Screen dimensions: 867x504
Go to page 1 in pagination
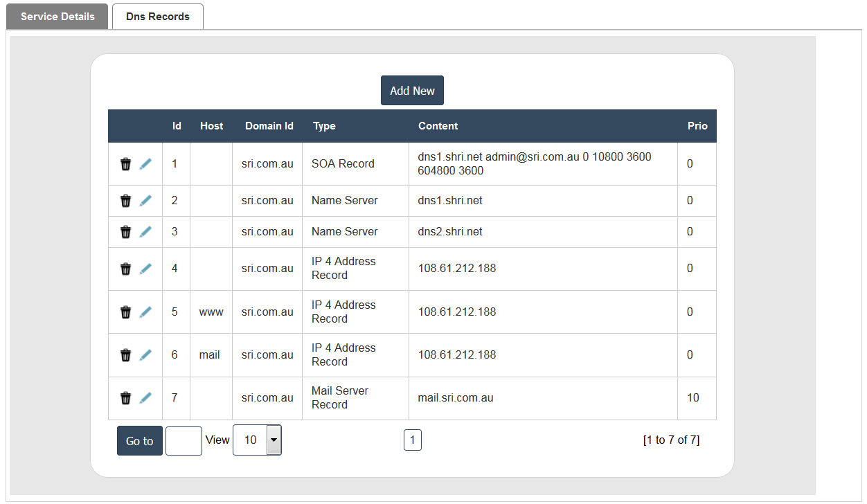point(412,440)
